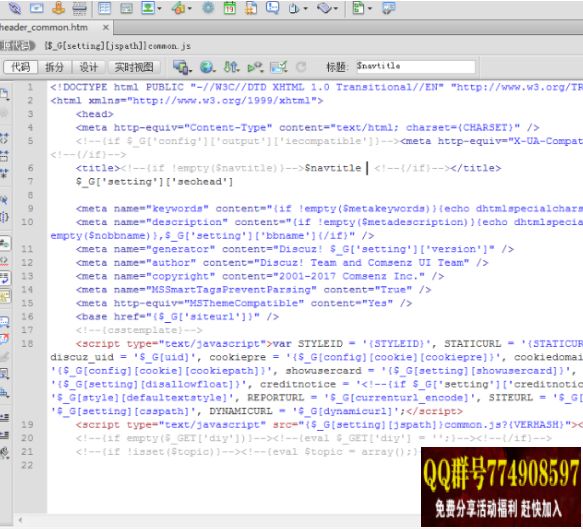Toggle the Syntax Error Alerts info bar
583x529 pixels.
click(x=5, y=296)
